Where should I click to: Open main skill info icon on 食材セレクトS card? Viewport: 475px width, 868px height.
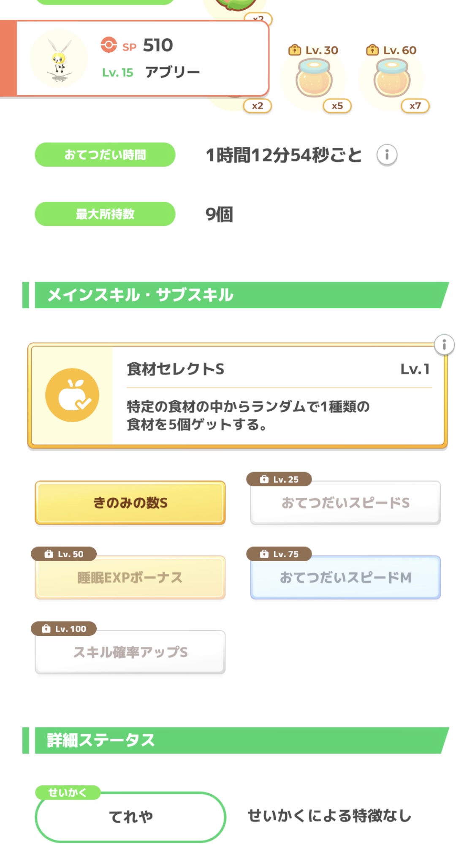tap(444, 345)
